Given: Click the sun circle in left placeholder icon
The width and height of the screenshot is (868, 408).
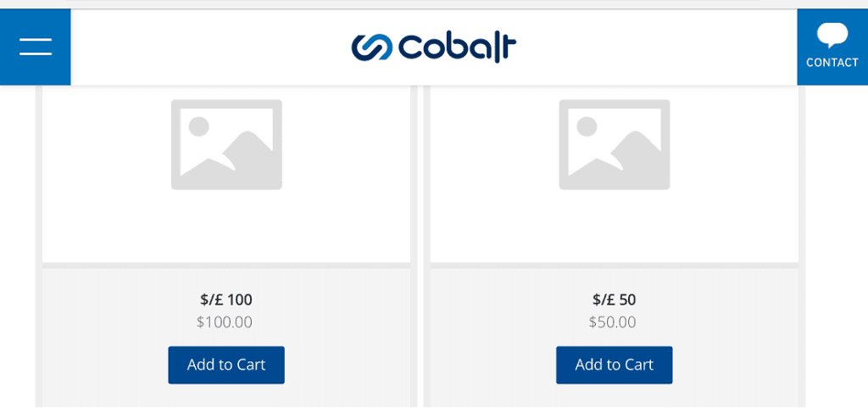Looking at the screenshot, I should coord(198,126).
